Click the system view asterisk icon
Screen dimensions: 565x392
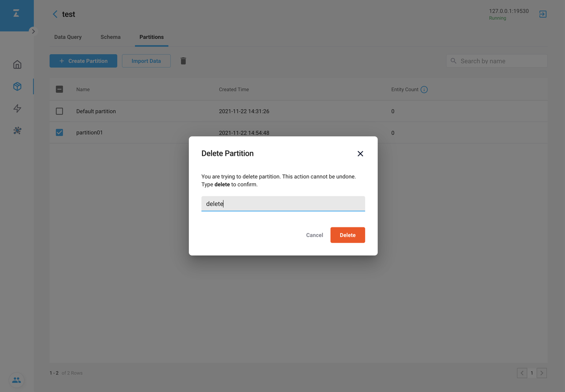(17, 131)
